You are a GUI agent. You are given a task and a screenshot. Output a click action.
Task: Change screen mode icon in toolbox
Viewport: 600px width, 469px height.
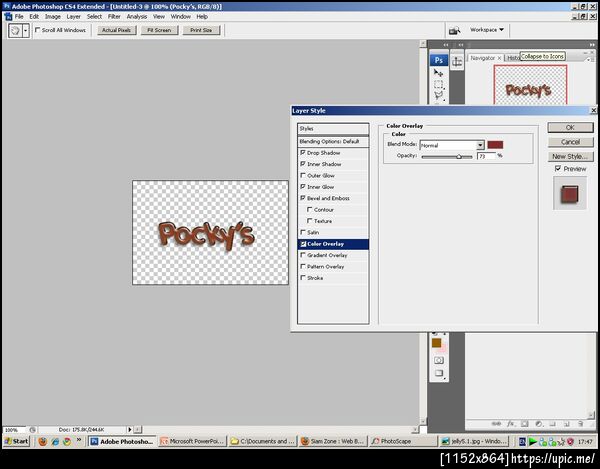[439, 373]
